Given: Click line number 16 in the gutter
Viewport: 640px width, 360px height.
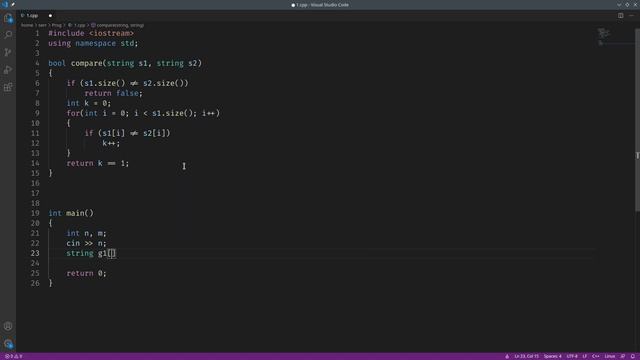Looking at the screenshot, I should 35,183.
